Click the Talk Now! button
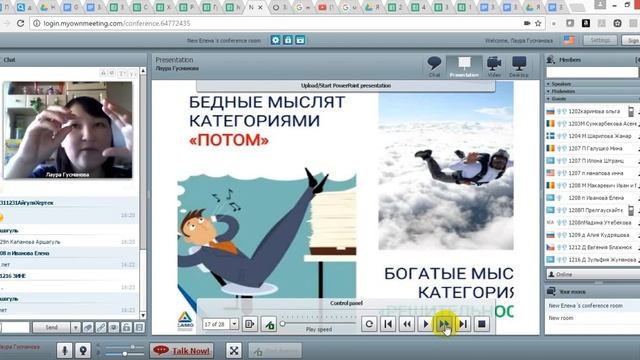 [182, 351]
